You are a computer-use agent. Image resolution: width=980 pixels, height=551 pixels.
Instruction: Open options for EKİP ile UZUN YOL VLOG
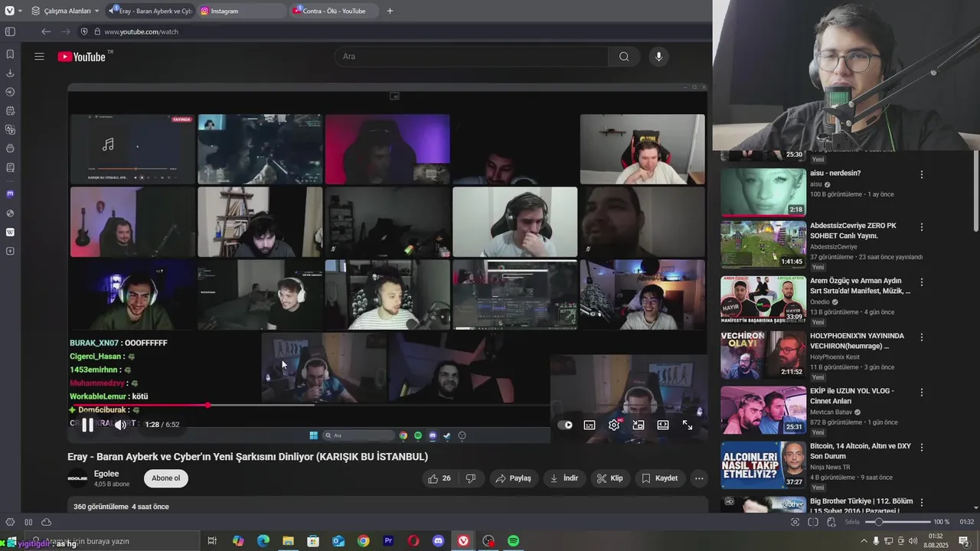tap(922, 392)
